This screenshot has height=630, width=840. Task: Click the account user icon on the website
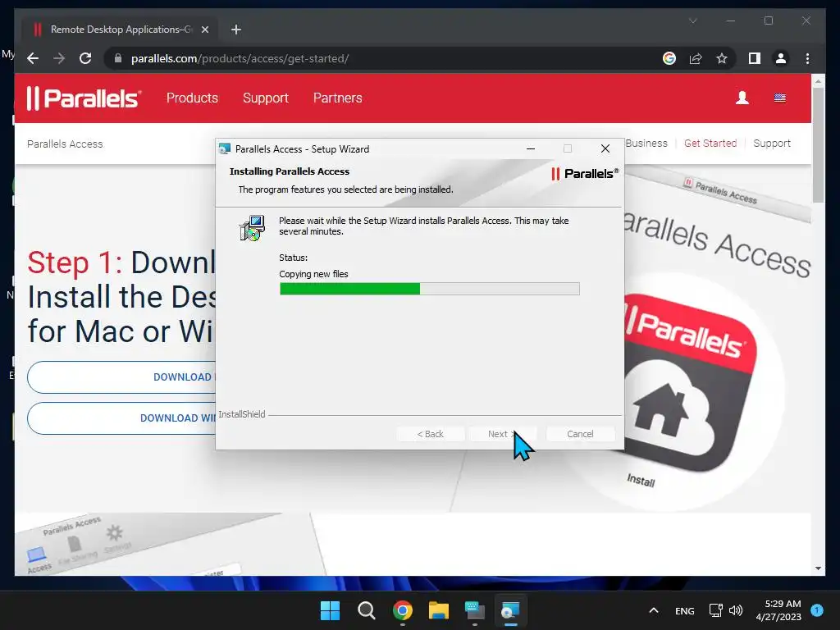742,98
